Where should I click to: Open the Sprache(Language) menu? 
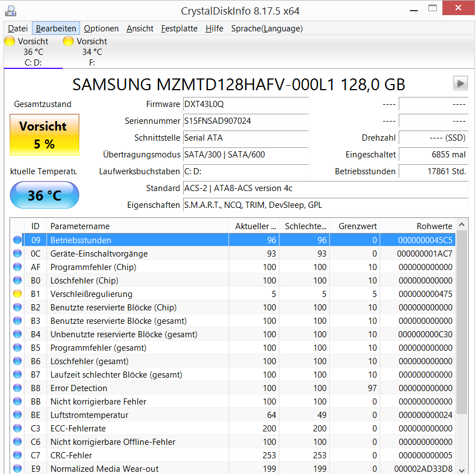tap(267, 28)
